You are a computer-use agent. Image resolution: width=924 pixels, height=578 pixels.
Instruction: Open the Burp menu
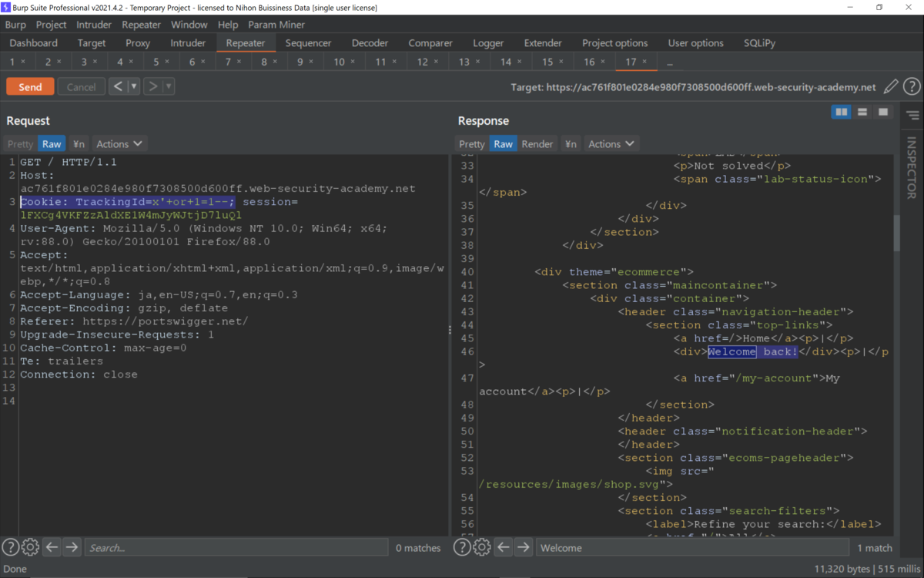pos(15,25)
